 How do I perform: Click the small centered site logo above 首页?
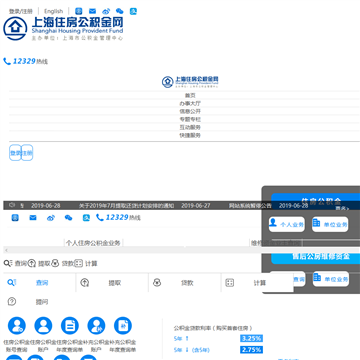coord(190,81)
